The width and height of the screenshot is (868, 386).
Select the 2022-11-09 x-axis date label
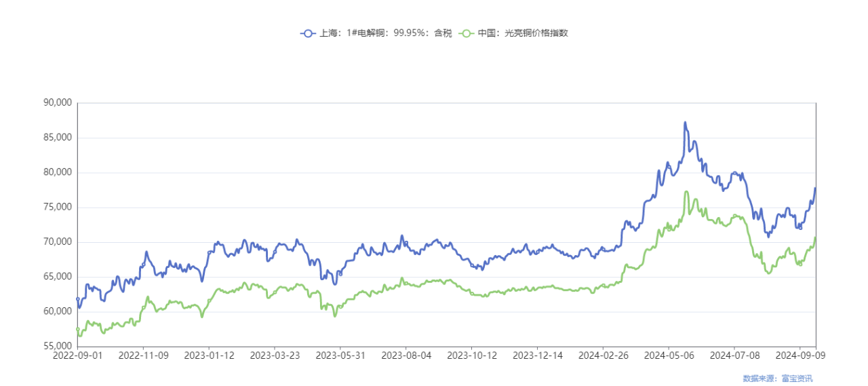coord(143,355)
